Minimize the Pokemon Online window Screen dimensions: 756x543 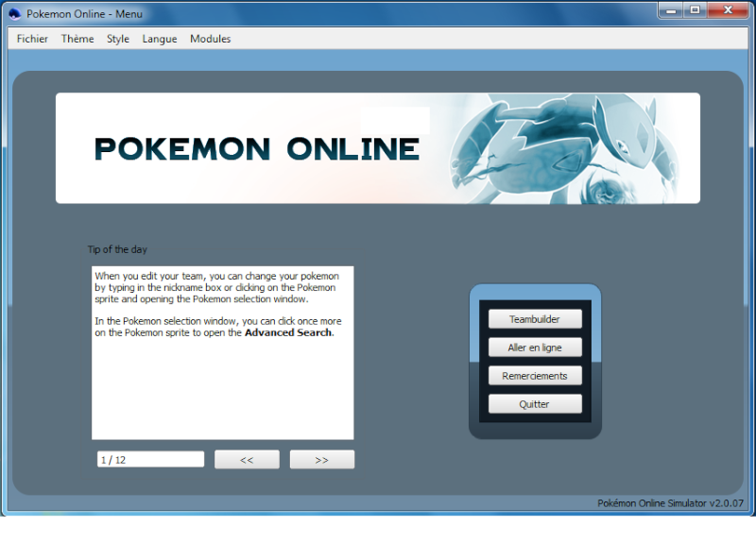(671, 10)
